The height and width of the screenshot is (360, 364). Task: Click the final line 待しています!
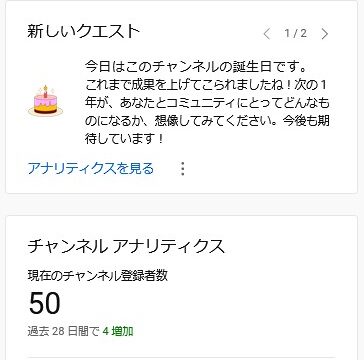point(124,139)
